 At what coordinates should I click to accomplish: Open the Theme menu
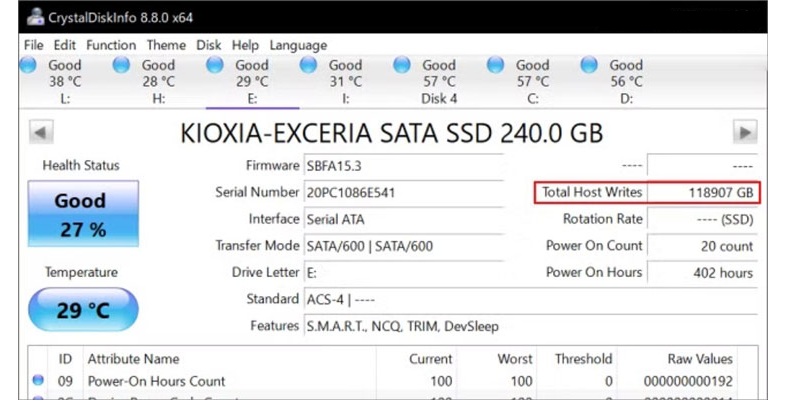tap(166, 45)
